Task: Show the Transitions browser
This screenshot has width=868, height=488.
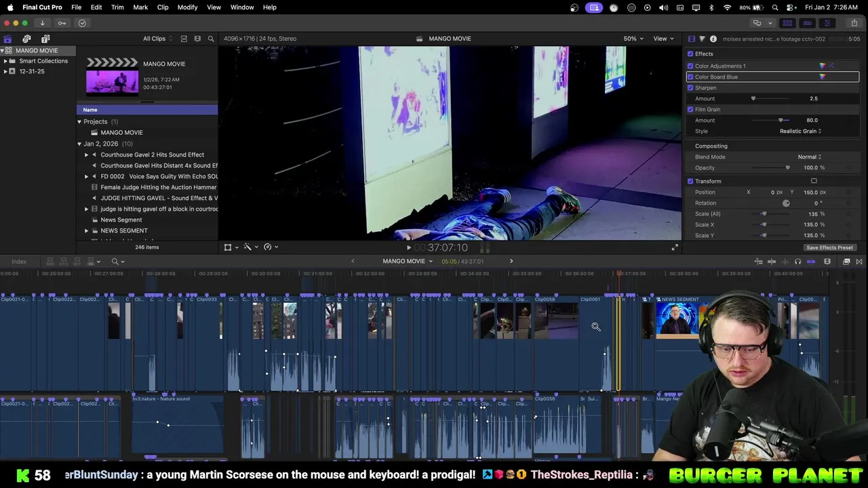Action: click(859, 262)
